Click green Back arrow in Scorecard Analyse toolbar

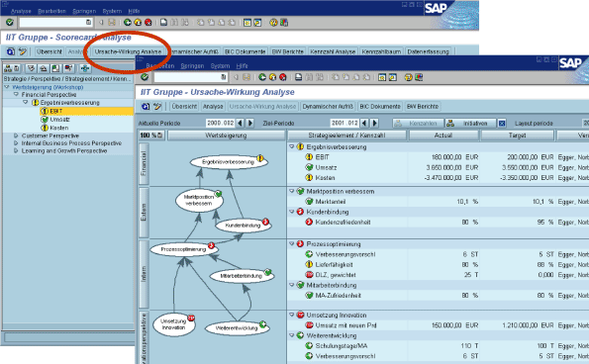pos(128,23)
